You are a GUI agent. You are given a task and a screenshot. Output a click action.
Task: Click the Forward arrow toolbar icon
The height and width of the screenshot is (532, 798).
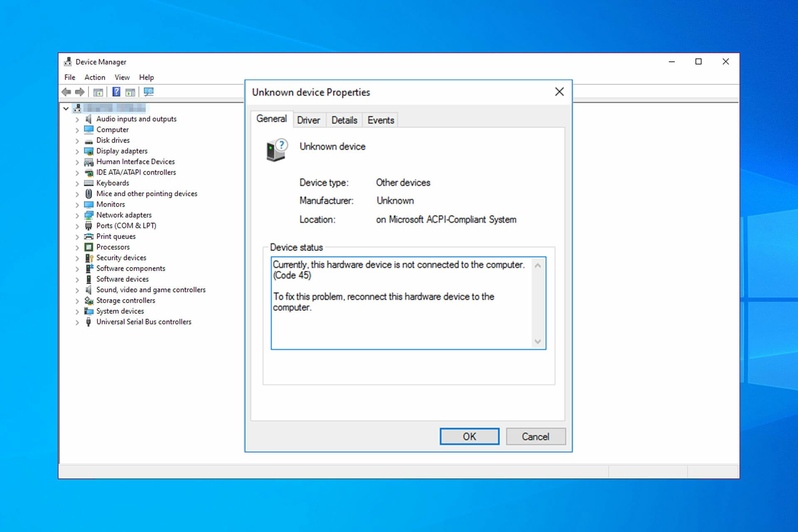(80, 92)
